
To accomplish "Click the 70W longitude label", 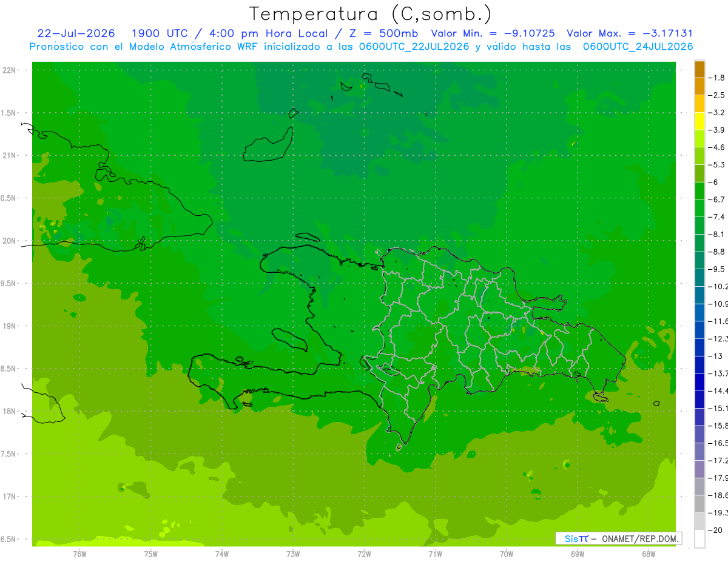I will point(507,554).
